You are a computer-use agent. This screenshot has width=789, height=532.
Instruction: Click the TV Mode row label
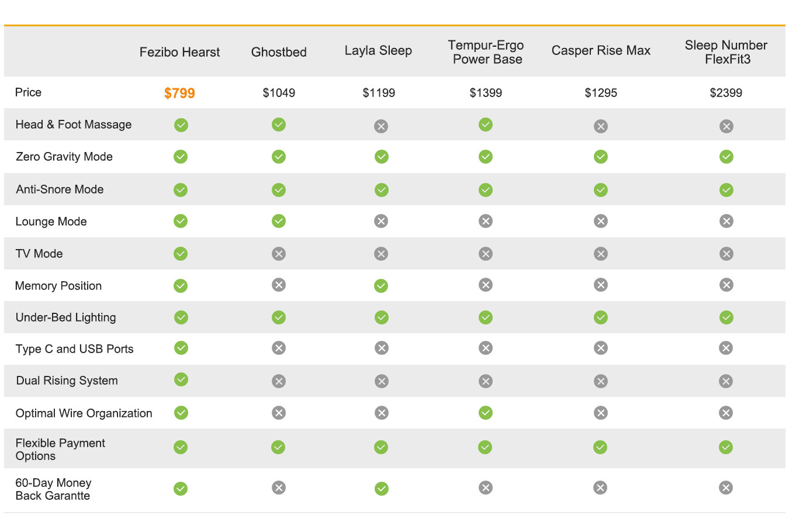[x=39, y=254]
